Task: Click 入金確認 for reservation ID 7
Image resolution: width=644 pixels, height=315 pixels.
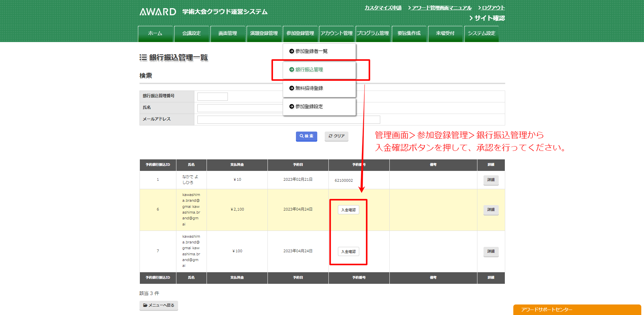Action: point(348,252)
